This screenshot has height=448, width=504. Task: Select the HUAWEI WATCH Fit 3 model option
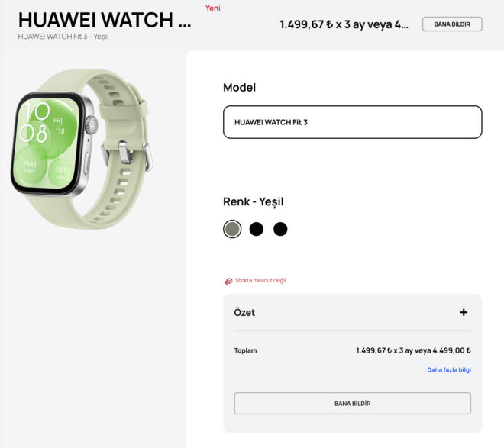[353, 122]
